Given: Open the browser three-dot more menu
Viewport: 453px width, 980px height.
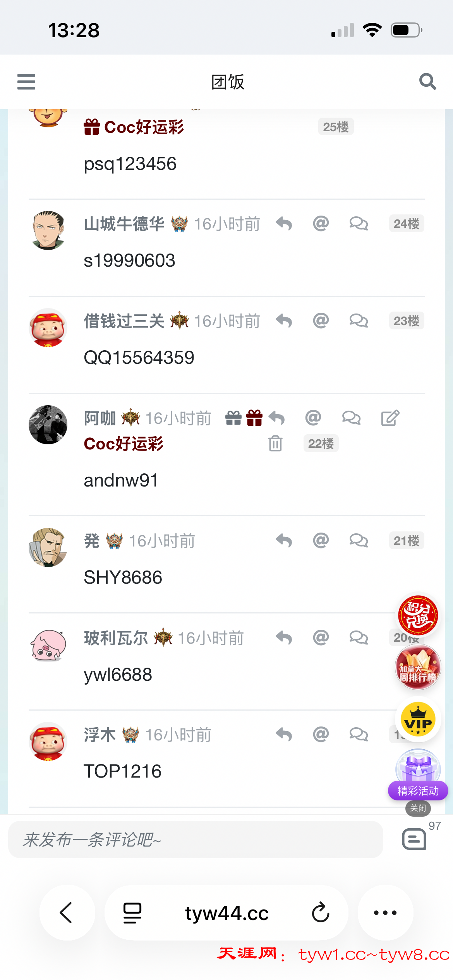Looking at the screenshot, I should click(x=385, y=912).
